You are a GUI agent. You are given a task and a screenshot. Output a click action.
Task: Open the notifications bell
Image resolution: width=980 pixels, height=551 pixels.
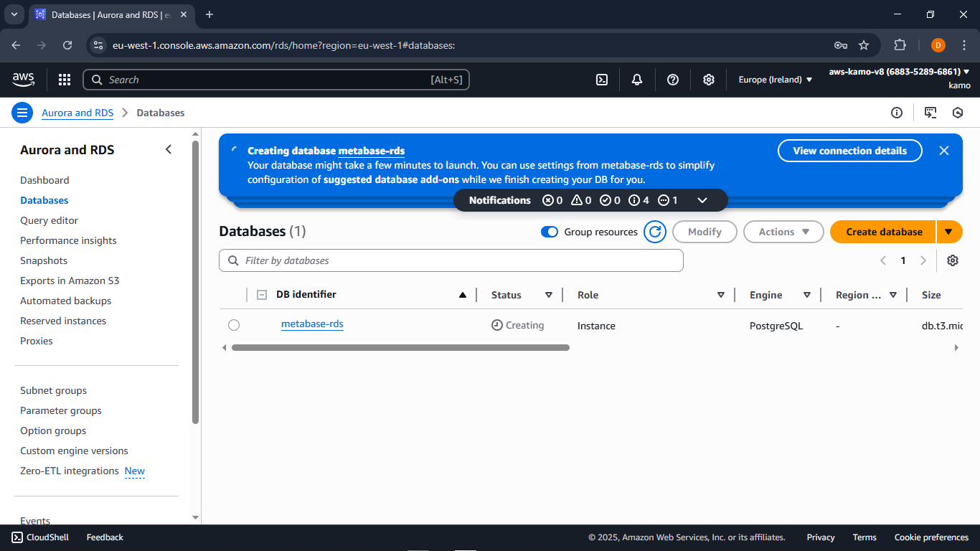pos(637,80)
